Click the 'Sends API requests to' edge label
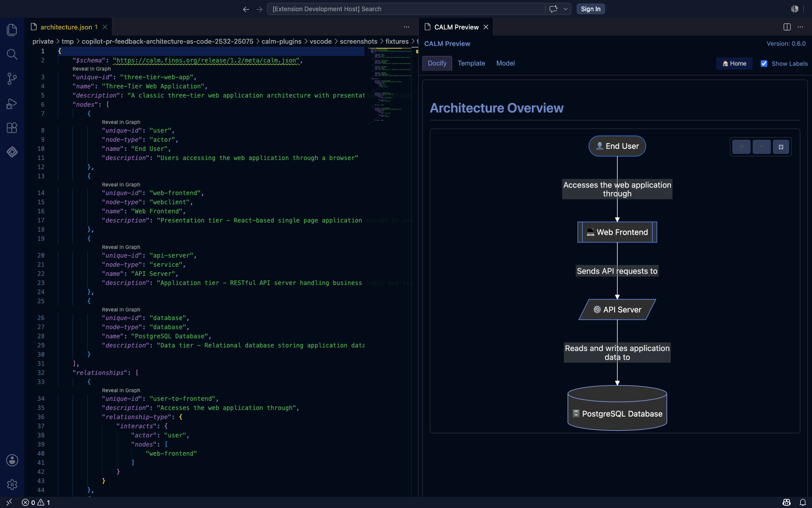 (617, 271)
